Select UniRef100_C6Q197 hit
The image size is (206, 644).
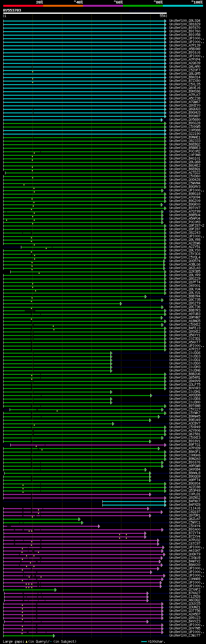click(185, 512)
